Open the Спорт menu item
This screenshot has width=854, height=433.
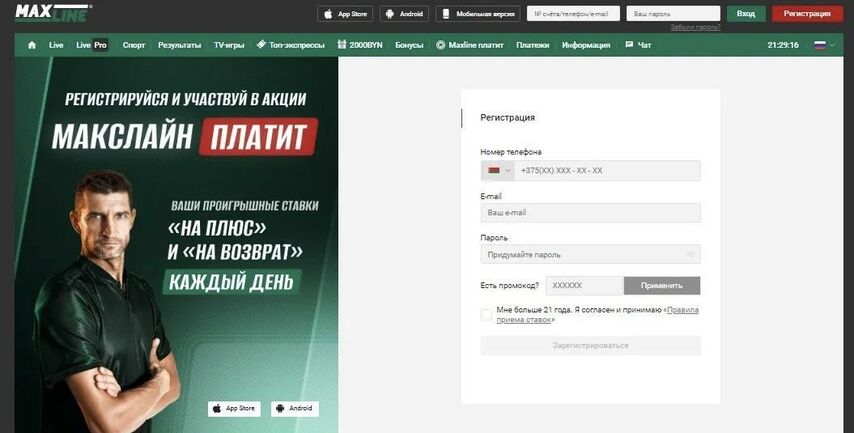coord(134,45)
